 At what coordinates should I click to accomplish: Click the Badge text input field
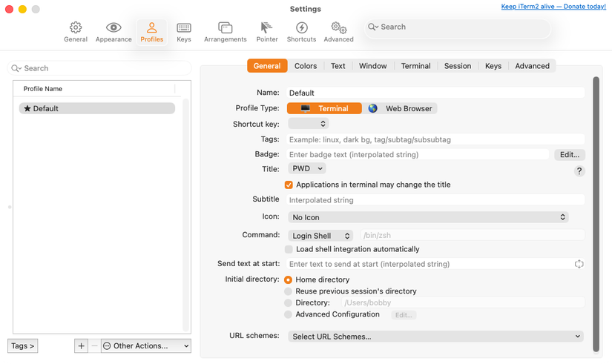418,155
